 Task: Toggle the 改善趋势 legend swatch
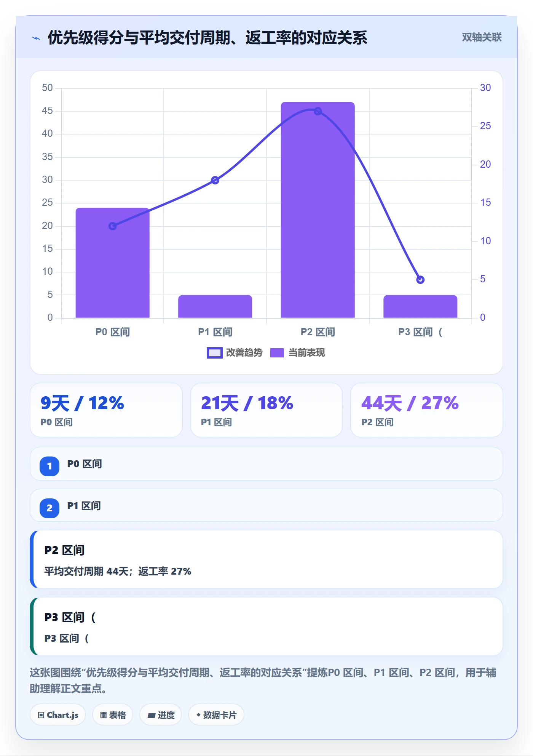[214, 353]
